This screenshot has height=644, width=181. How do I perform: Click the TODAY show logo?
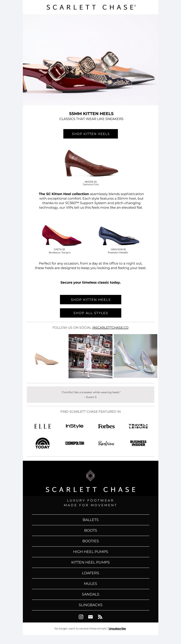pyautogui.click(x=43, y=443)
